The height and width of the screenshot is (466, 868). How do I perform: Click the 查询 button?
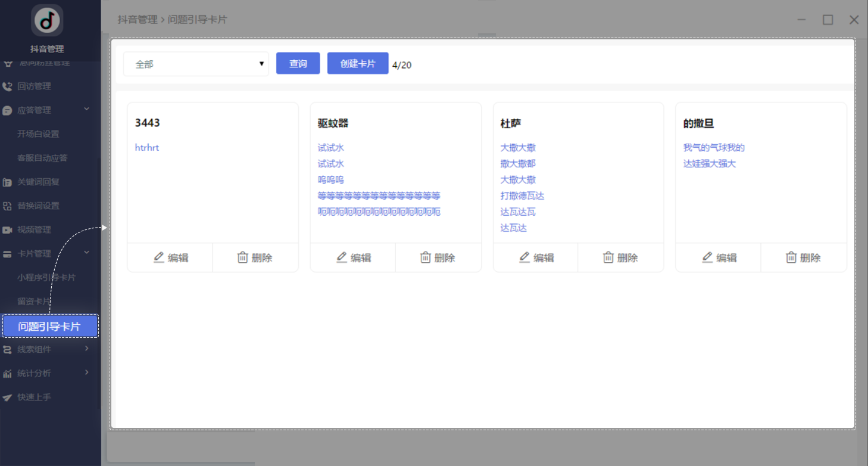[x=298, y=64]
